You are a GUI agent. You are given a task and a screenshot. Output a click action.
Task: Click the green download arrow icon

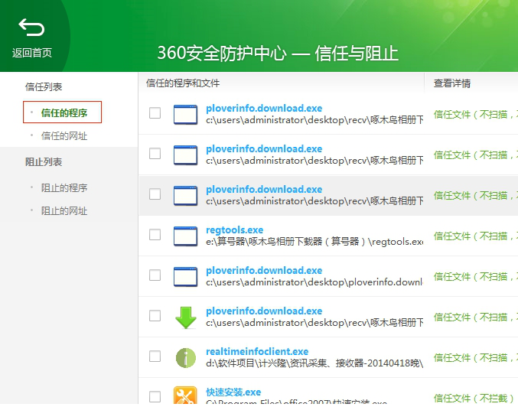186,317
